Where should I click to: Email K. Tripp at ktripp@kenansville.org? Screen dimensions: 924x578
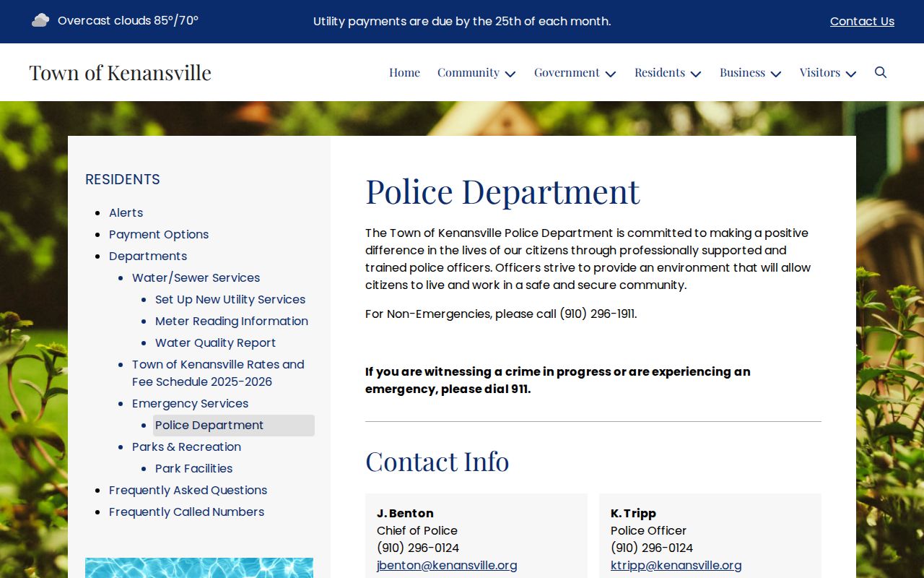[x=676, y=565]
